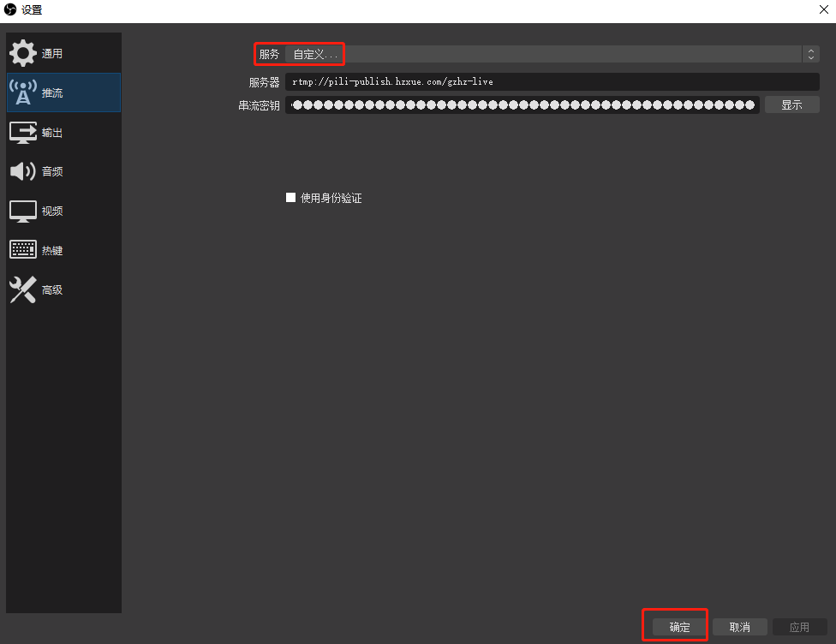Enable the 使用身份验证 checkbox
This screenshot has height=644, width=836.
pos(290,198)
